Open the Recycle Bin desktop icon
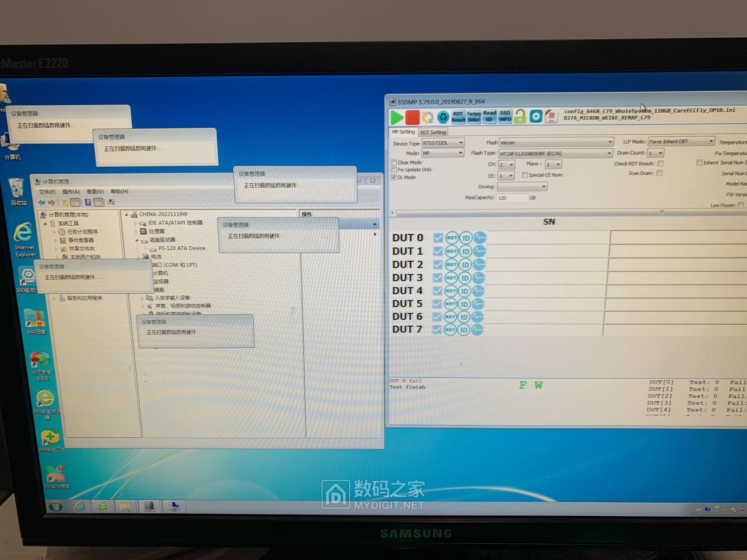The image size is (747, 560). [18, 192]
